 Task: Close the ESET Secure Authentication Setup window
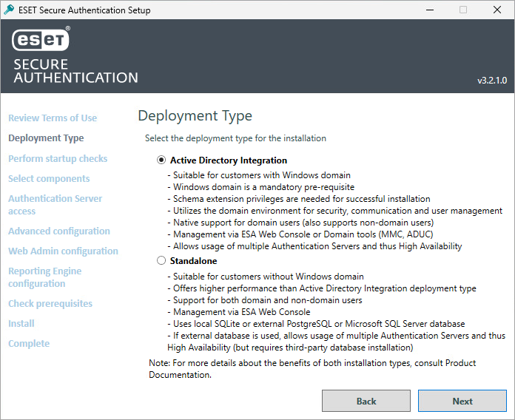pyautogui.click(x=497, y=10)
